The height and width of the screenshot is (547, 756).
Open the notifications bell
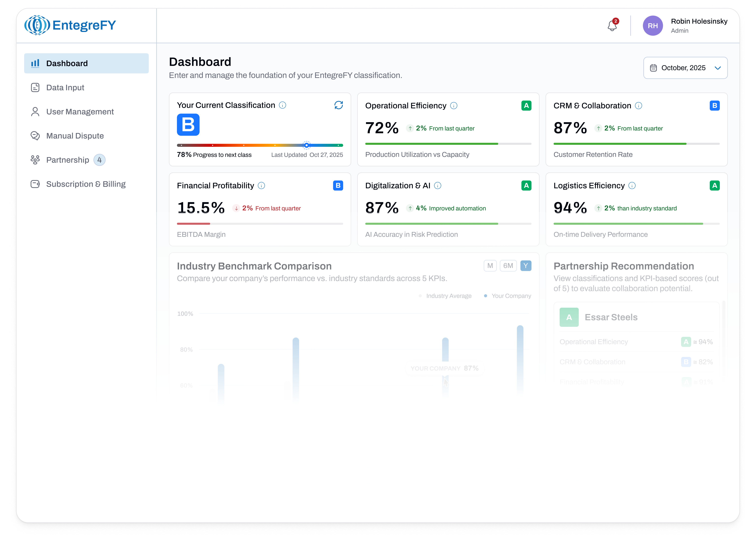(612, 25)
